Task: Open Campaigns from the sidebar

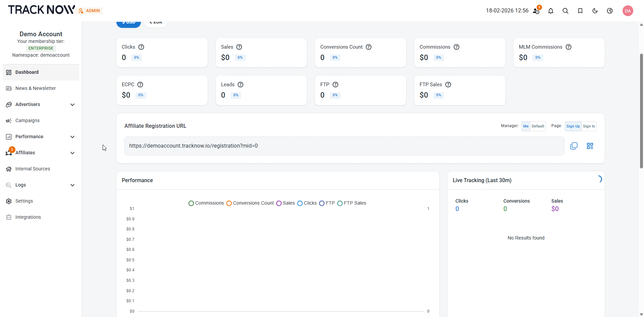Action: click(28, 120)
